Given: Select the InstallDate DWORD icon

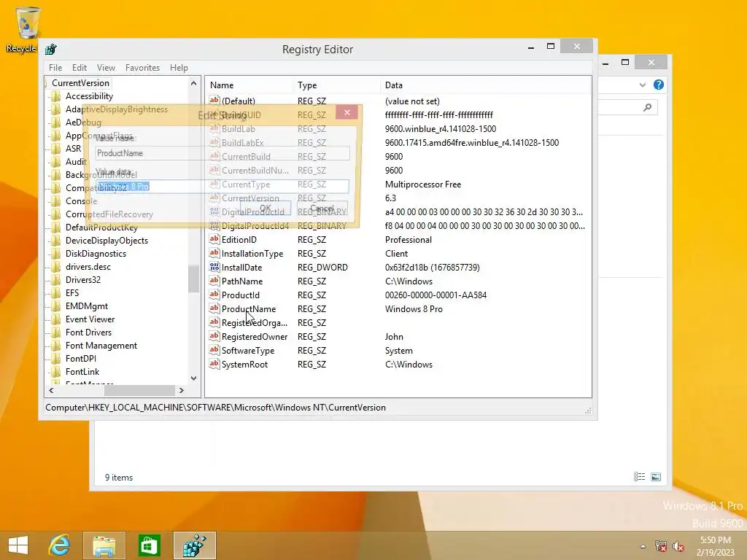Looking at the screenshot, I should pos(214,267).
